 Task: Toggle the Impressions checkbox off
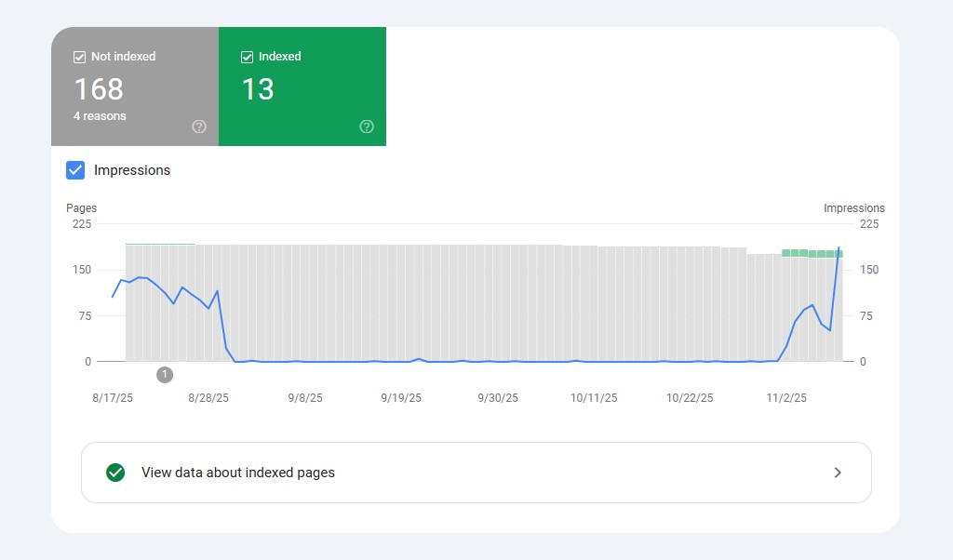(75, 170)
